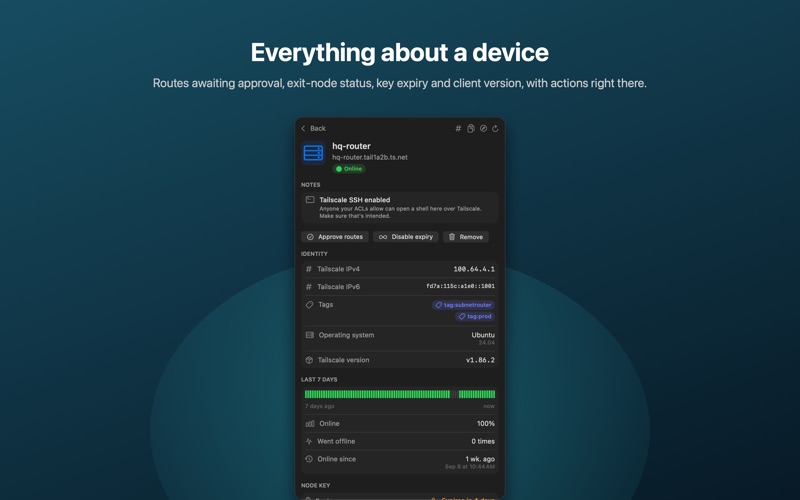Click the version value v1.86.2
The width and height of the screenshot is (800, 500).
480,360
